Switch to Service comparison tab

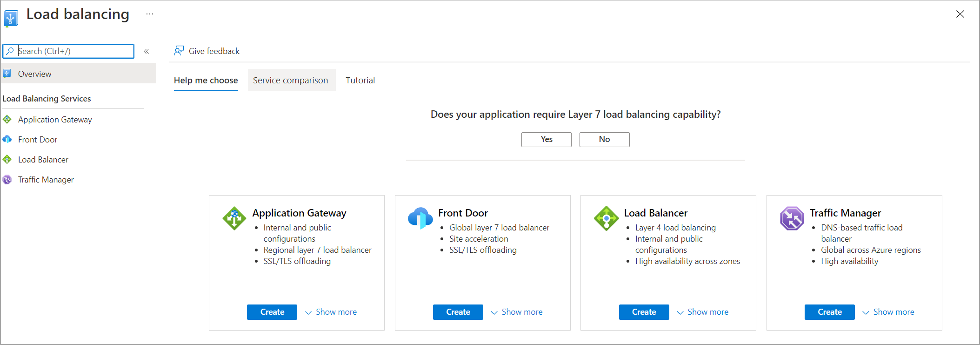click(x=291, y=80)
